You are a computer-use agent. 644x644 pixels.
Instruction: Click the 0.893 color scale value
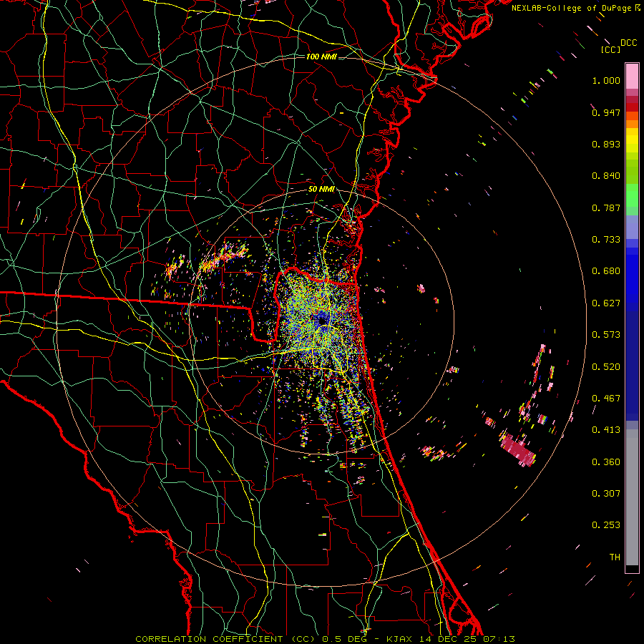(x=606, y=144)
